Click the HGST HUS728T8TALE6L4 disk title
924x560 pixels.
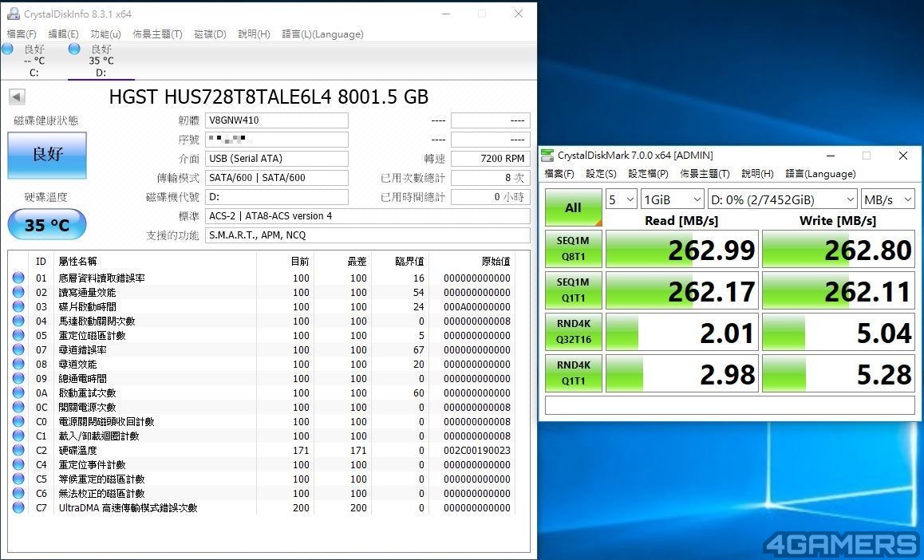point(269,97)
